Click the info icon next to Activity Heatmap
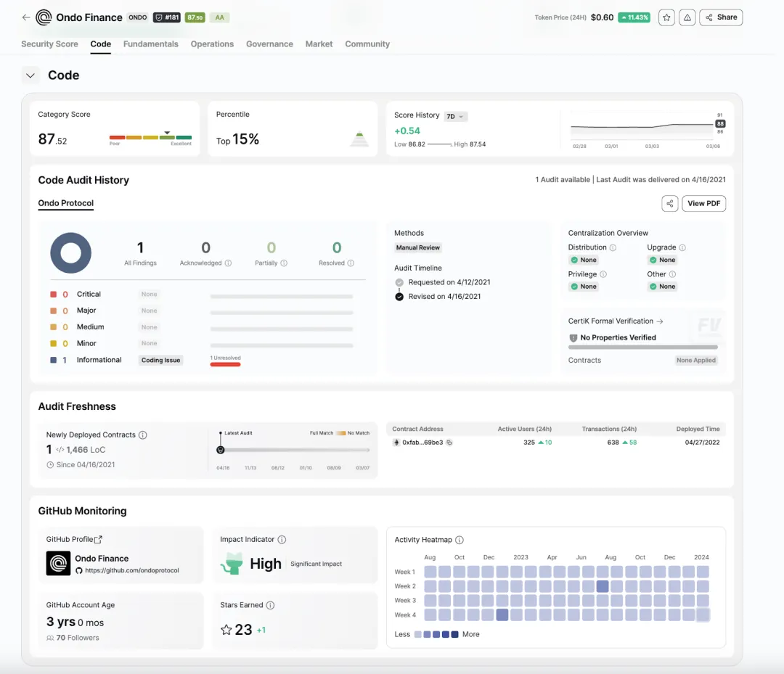The height and width of the screenshot is (674, 784). tap(460, 540)
